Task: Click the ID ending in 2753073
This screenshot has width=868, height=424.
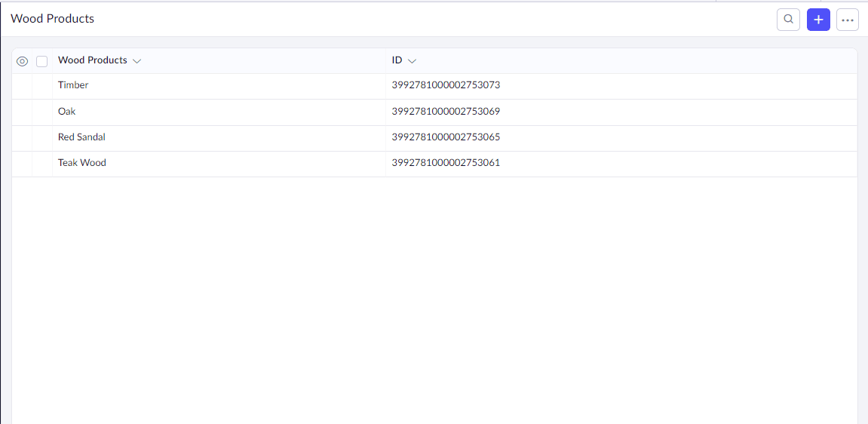Action: [x=446, y=85]
